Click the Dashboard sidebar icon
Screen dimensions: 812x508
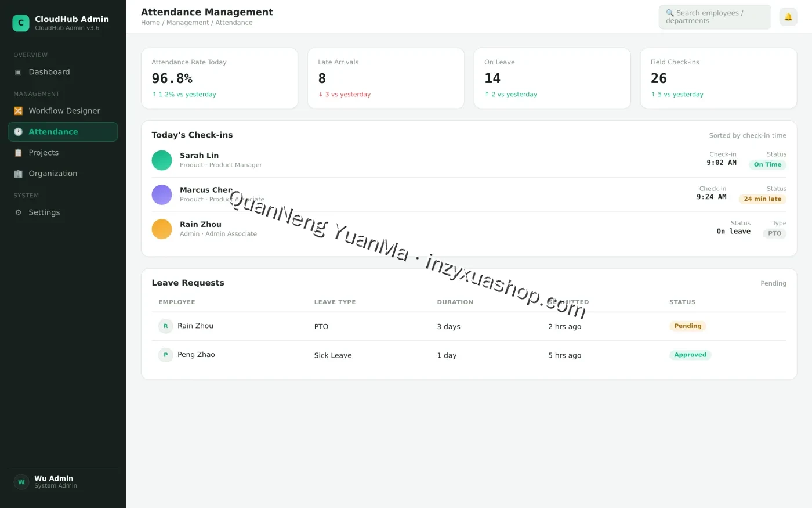coord(18,72)
